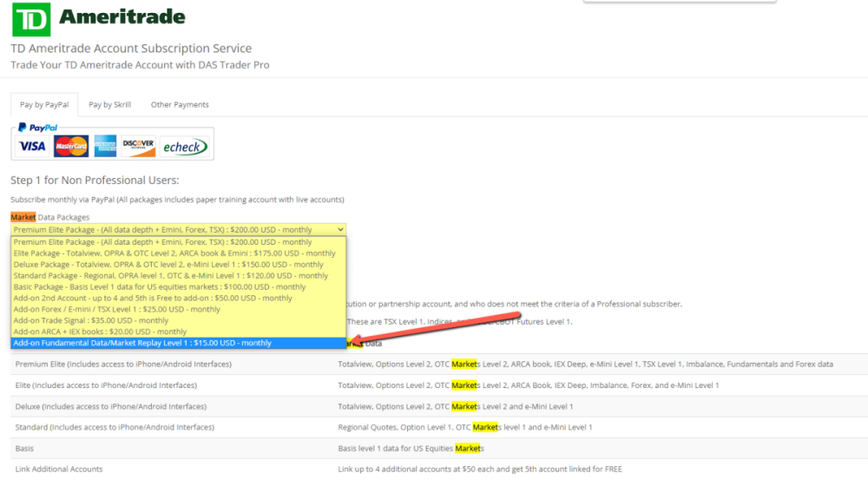The image size is (868, 480).
Task: Click the MasterCard icon
Action: coord(71,147)
